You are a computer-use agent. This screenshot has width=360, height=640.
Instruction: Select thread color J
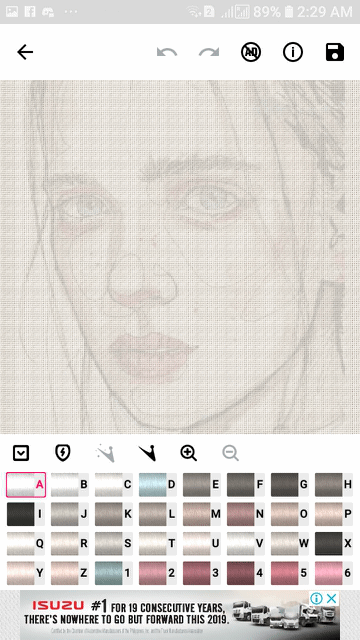click(x=70, y=514)
